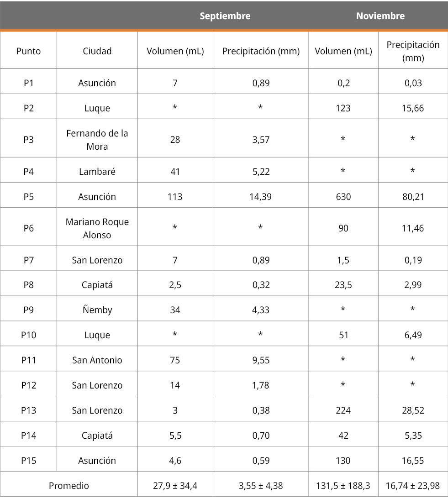The width and height of the screenshot is (448, 504).
Task: Select the Mariano Roque Alonso cell
Action: tap(97, 228)
